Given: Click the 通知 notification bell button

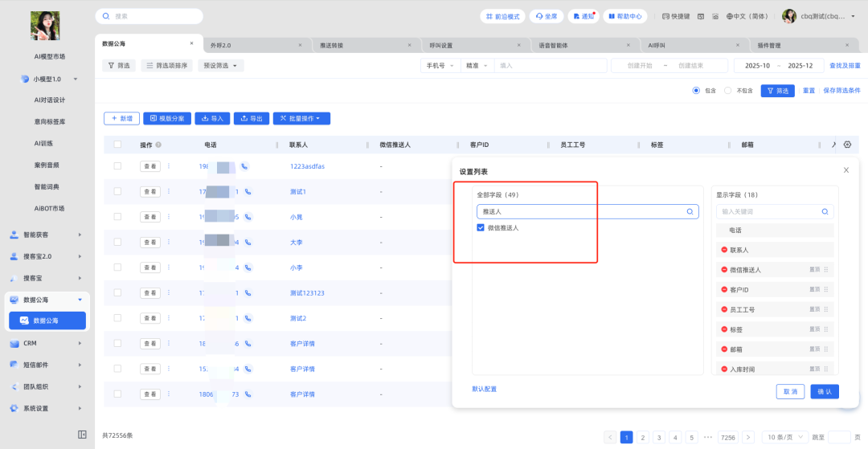Looking at the screenshot, I should click(x=583, y=16).
